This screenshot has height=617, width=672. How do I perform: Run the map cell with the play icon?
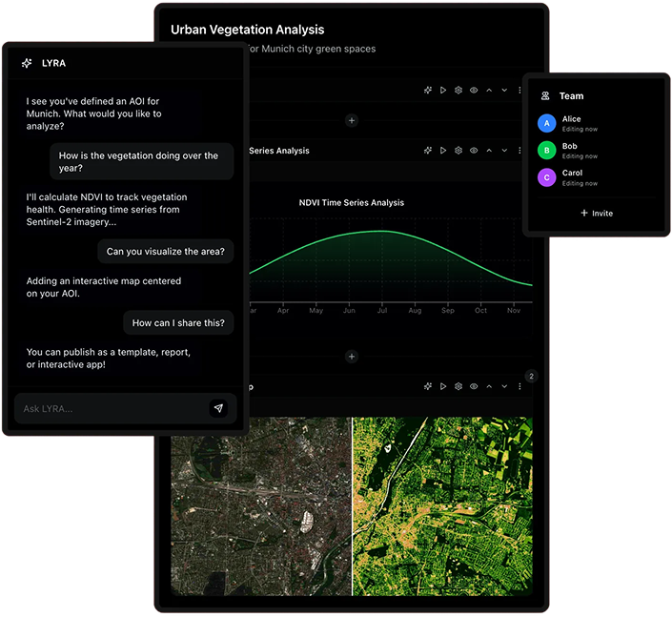pos(443,386)
